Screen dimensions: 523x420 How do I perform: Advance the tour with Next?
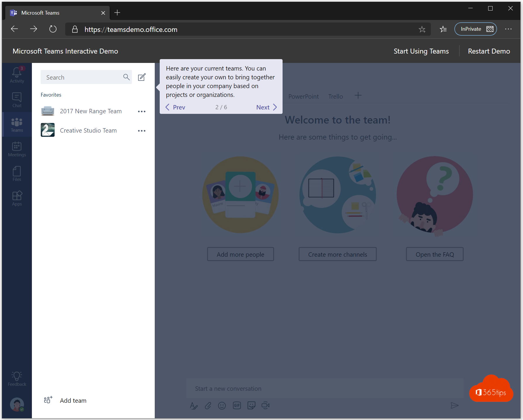tap(266, 107)
